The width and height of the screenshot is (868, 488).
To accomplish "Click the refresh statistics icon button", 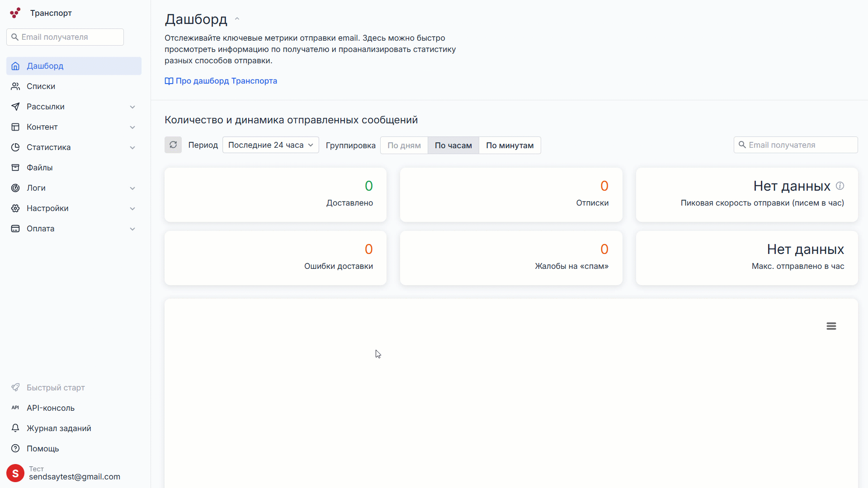I will [x=173, y=145].
